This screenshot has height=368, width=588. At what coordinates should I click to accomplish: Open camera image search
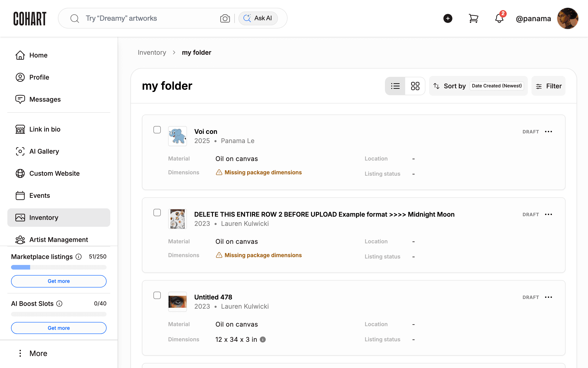225,18
